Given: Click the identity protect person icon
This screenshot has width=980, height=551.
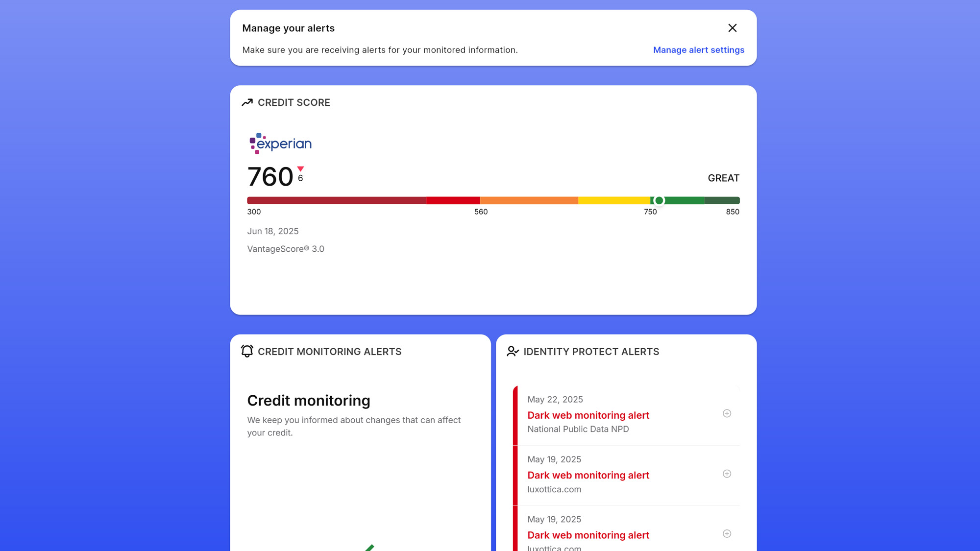Looking at the screenshot, I should click(x=513, y=351).
